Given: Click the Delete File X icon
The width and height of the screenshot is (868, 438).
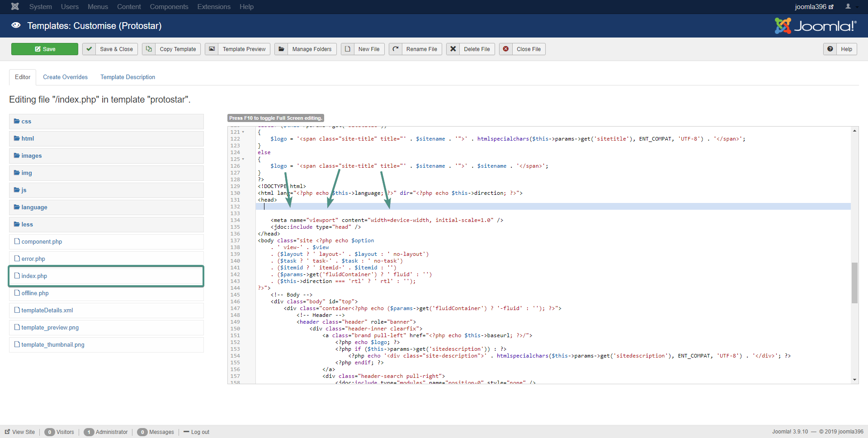Looking at the screenshot, I should [x=453, y=49].
